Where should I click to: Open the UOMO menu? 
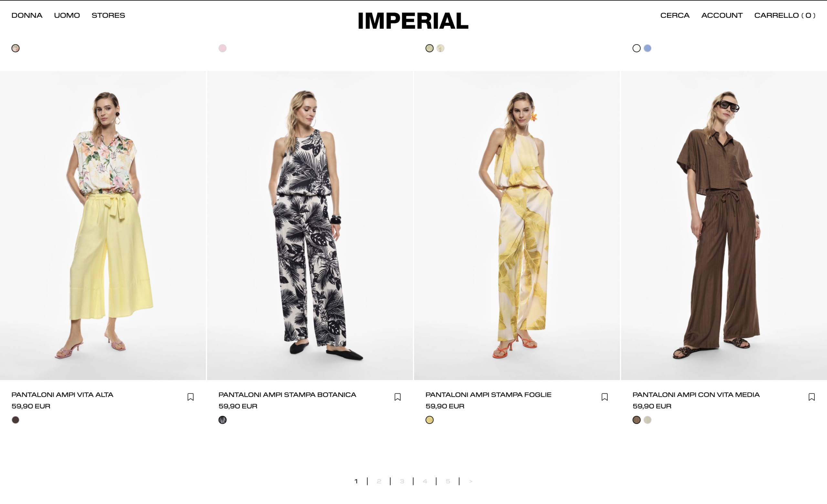67,15
